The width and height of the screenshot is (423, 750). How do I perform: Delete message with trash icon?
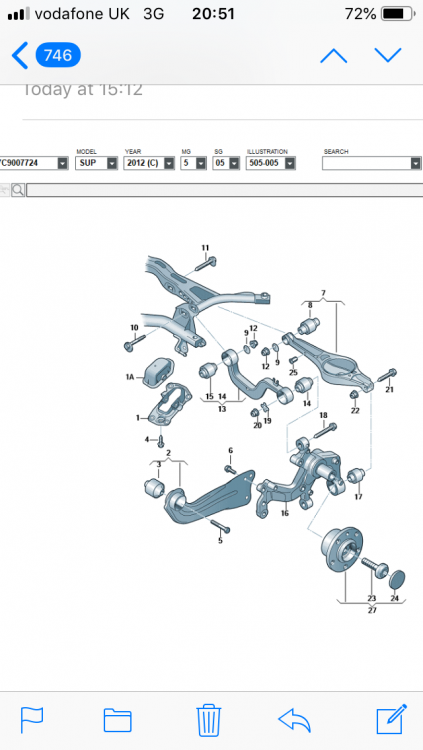(209, 719)
